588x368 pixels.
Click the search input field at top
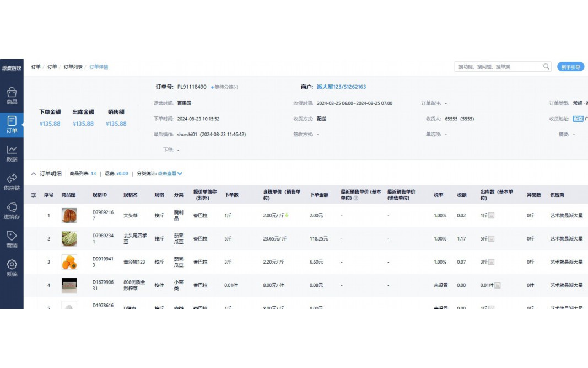[498, 67]
